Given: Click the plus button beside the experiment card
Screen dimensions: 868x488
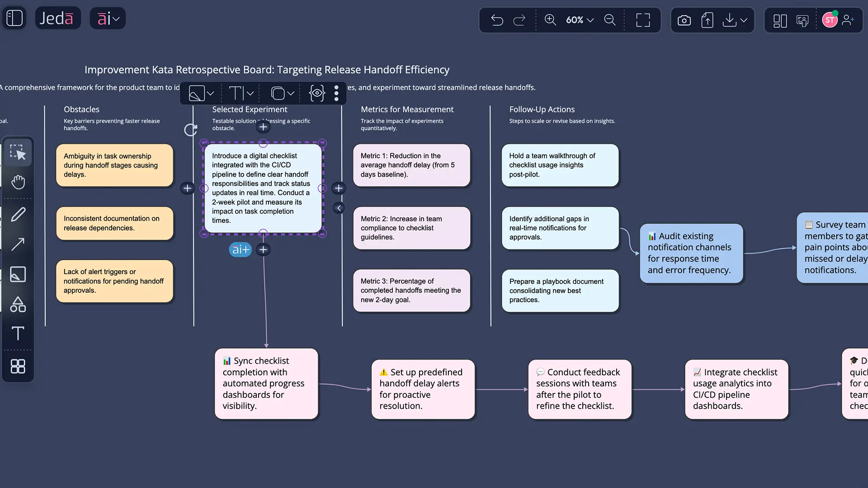Looking at the screenshot, I should 339,188.
